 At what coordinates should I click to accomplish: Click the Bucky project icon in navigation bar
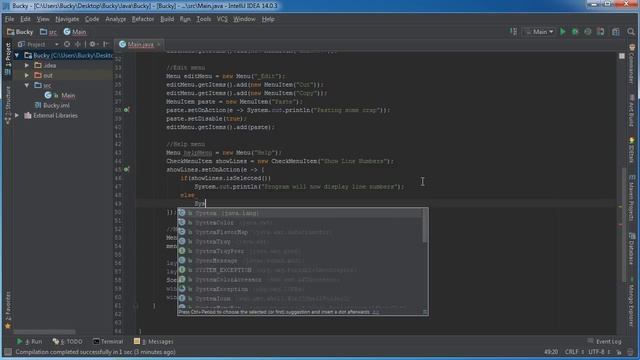[11, 32]
